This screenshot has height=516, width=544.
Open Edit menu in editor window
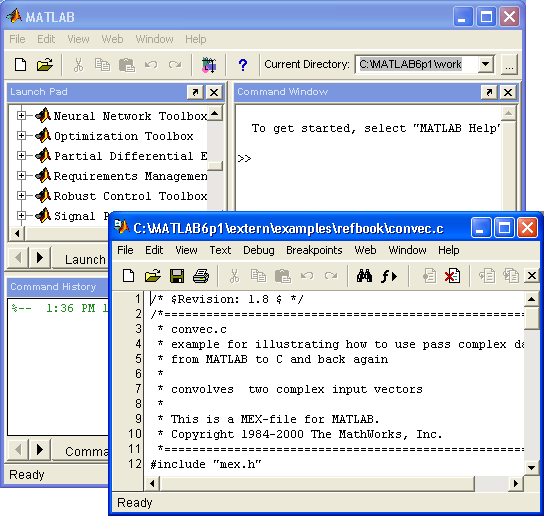click(154, 250)
